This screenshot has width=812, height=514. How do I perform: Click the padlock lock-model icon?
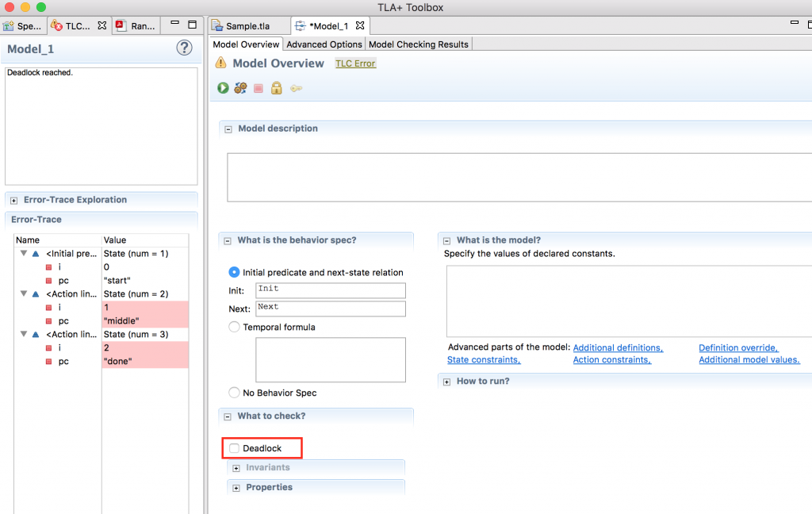(277, 87)
